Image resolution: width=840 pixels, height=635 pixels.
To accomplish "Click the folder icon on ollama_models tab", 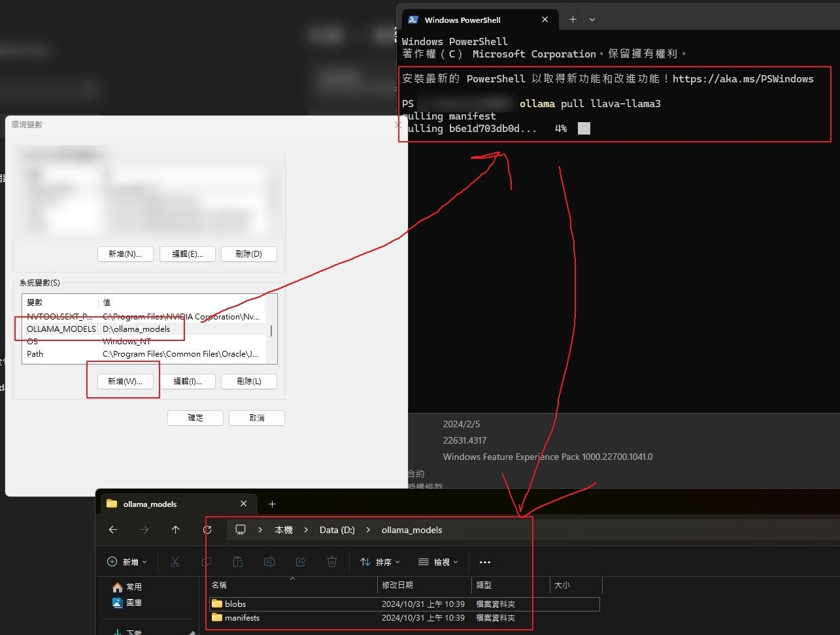I will (112, 504).
